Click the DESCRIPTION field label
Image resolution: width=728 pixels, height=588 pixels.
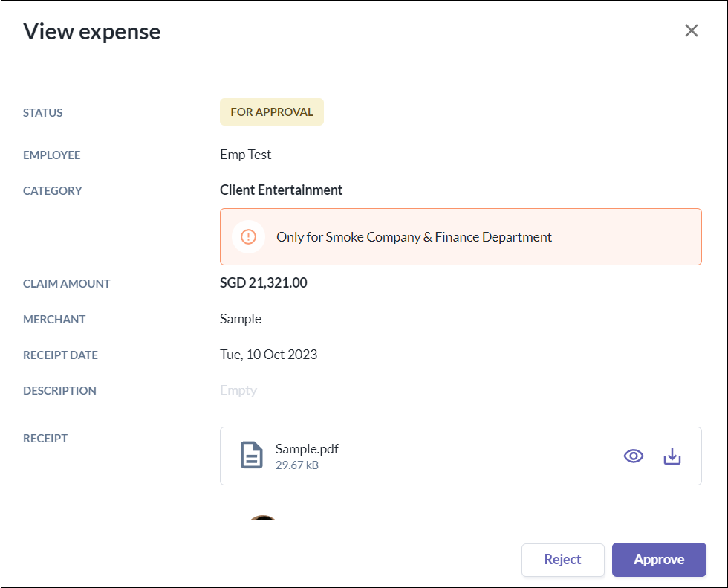(59, 391)
